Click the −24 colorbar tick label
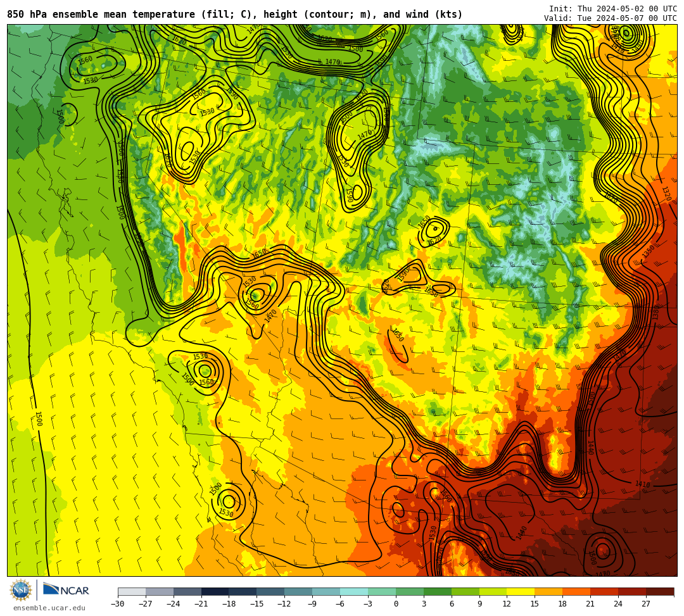Image resolution: width=684 pixels, height=616 pixels. [x=174, y=604]
